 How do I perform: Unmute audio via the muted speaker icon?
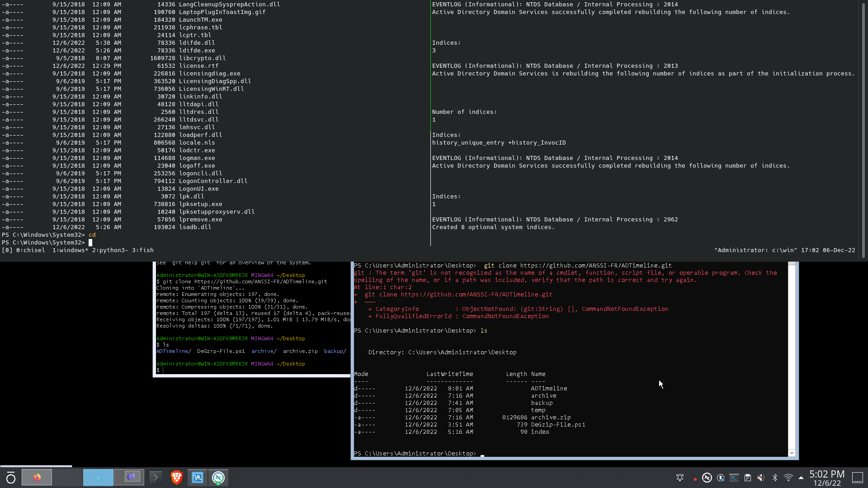761,478
